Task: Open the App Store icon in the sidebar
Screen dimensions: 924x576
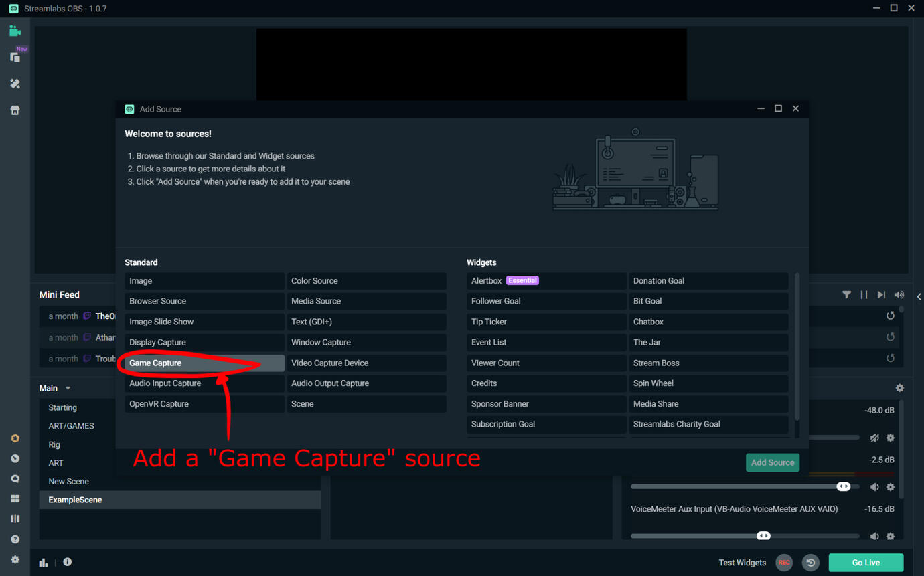Action: [x=15, y=110]
